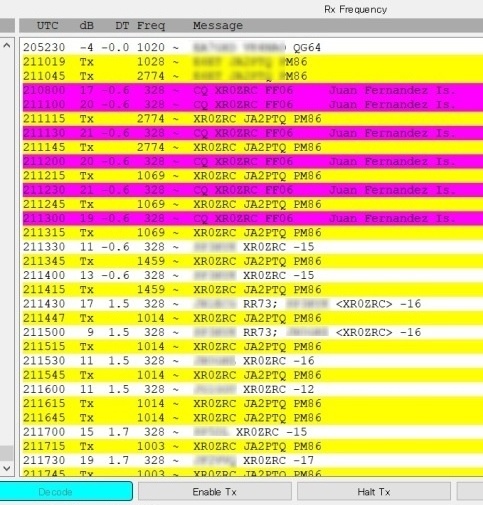
Task: Click the Decode button
Action: 66,491
